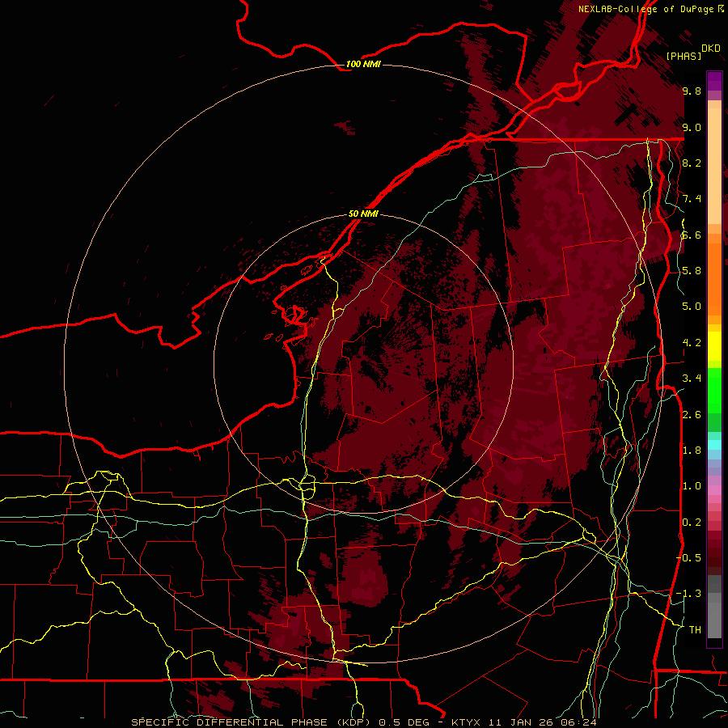Select the -0.5 value on the color scale
Screen dimensions: 728x728
(x=689, y=558)
